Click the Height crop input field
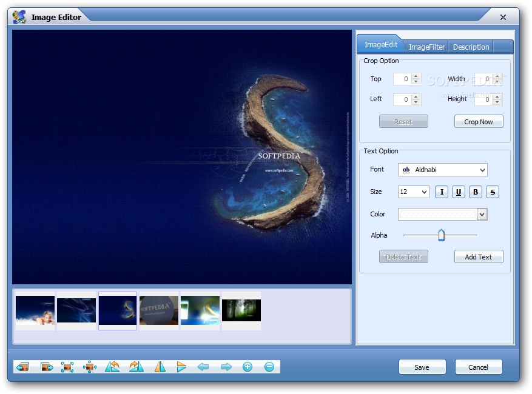532x394 pixels. [484, 99]
